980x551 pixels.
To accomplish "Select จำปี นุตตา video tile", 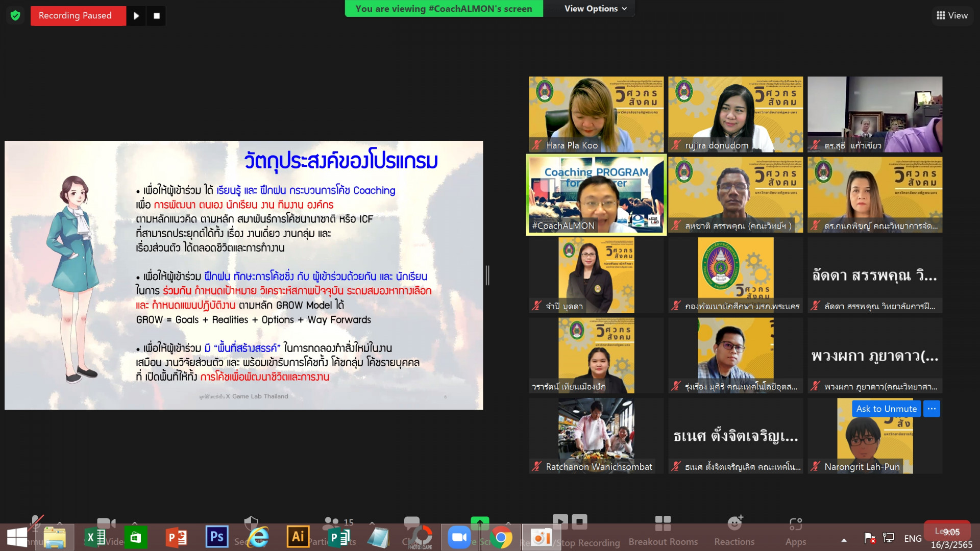I will (596, 275).
